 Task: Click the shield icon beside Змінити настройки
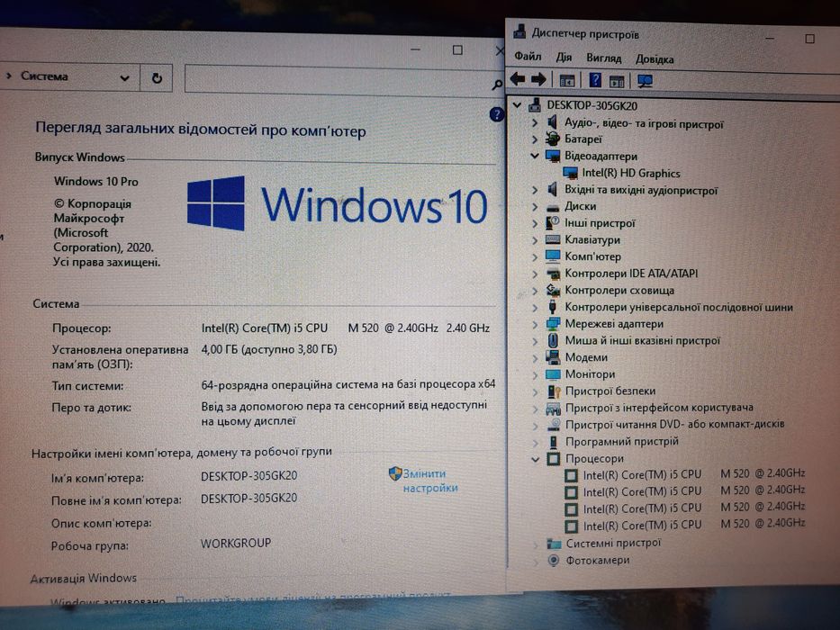click(395, 473)
